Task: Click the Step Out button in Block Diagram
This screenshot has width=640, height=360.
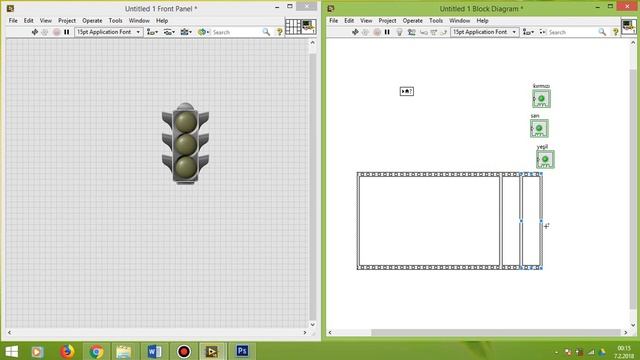Action: 444,32
